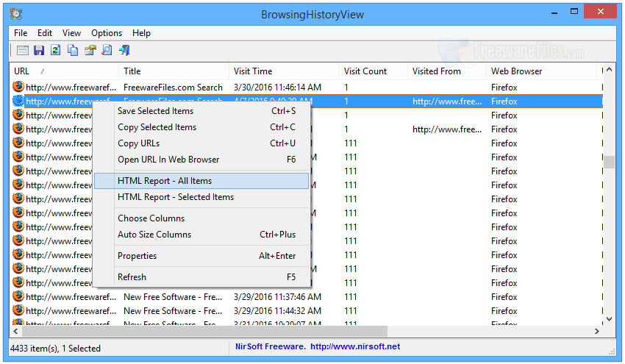
Task: Open Choose Columns from context menu
Action: pos(201,218)
